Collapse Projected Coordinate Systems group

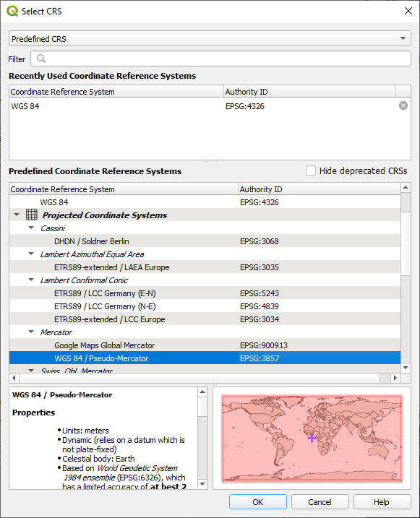(x=17, y=215)
